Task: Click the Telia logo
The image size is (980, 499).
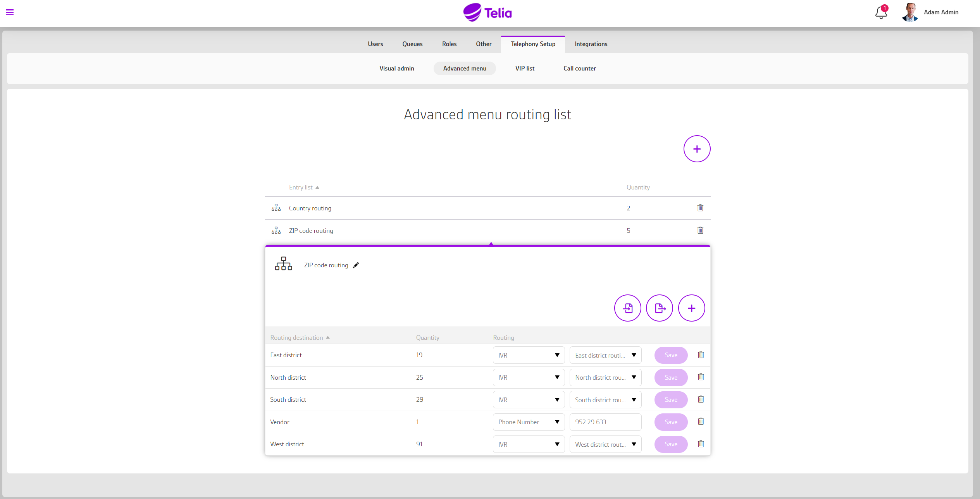Action: pos(487,12)
